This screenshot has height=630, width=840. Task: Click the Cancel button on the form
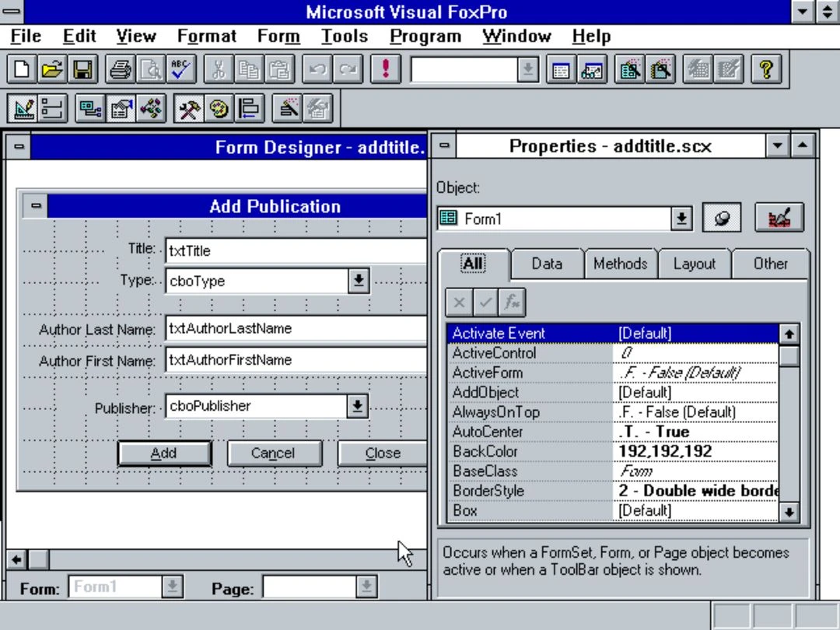273,453
